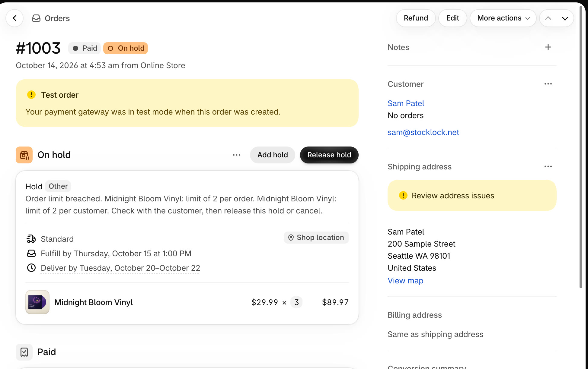The height and width of the screenshot is (369, 588).
Task: Click the warning icon in address issues banner
Action: pyautogui.click(x=403, y=195)
